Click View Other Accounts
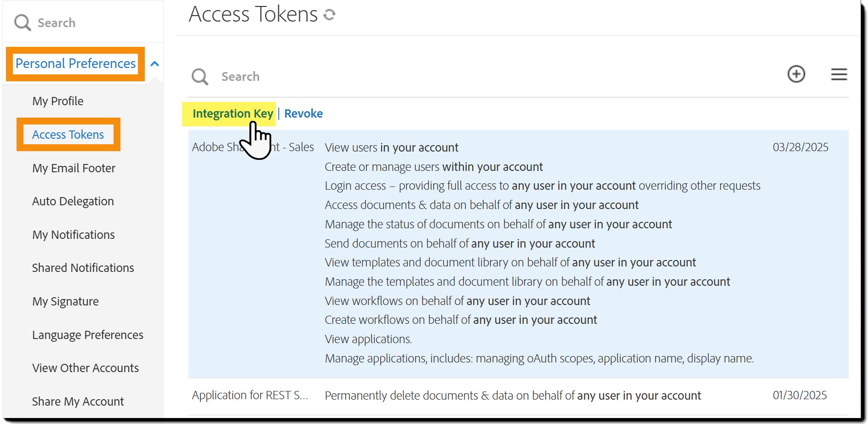This screenshot has width=868, height=424. [x=85, y=368]
